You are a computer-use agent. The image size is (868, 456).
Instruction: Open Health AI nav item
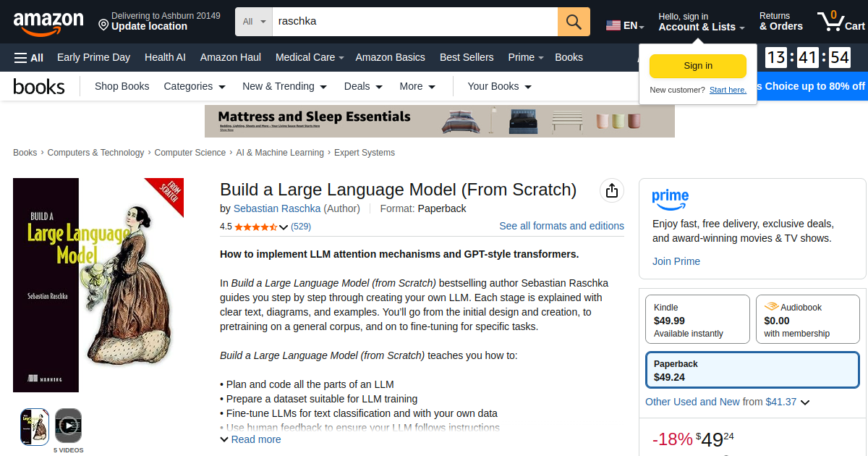pyautogui.click(x=165, y=57)
